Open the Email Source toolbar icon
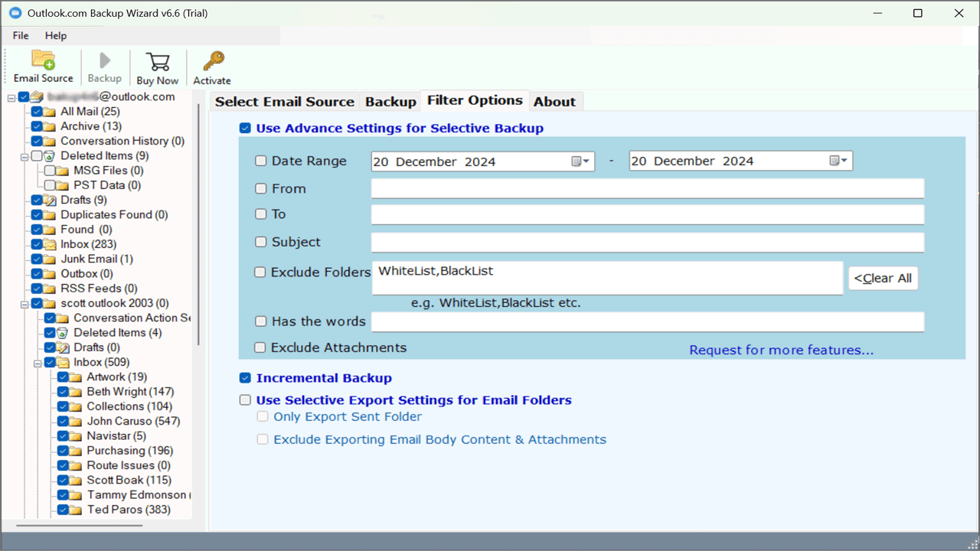The width and height of the screenshot is (980, 551). (x=43, y=60)
